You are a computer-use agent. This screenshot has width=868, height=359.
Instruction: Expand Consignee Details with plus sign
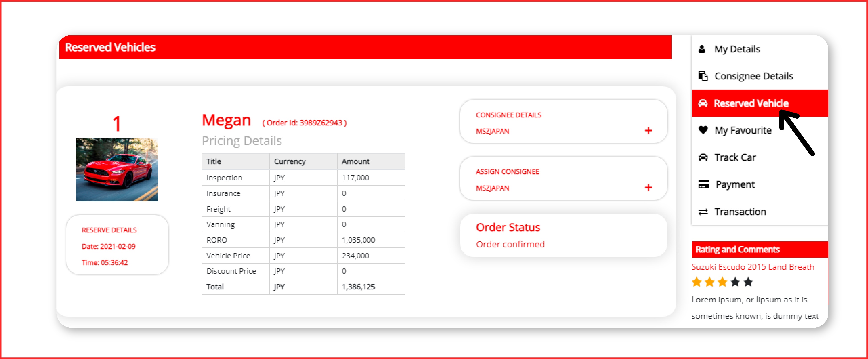[648, 131]
